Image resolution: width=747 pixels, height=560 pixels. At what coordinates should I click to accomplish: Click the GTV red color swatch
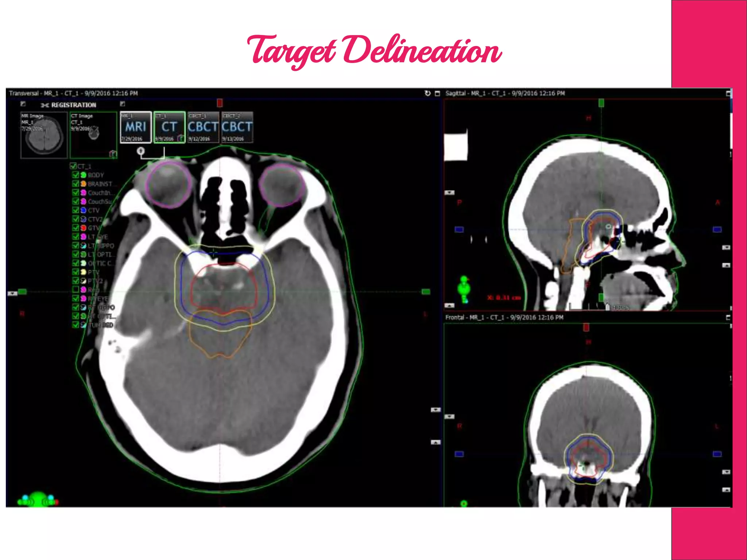pyautogui.click(x=83, y=228)
